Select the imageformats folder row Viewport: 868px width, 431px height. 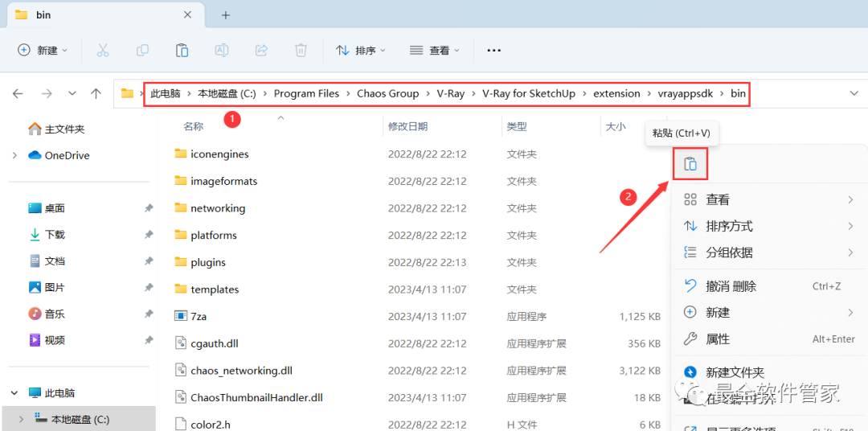tap(416, 181)
